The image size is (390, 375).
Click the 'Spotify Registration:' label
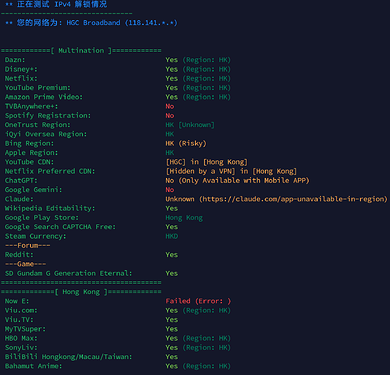pos(48,116)
